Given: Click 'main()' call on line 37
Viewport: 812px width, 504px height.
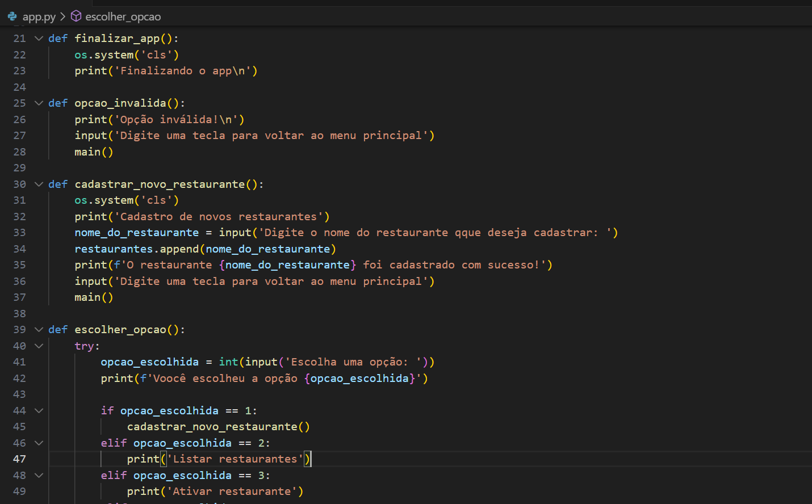Looking at the screenshot, I should click(x=94, y=297).
